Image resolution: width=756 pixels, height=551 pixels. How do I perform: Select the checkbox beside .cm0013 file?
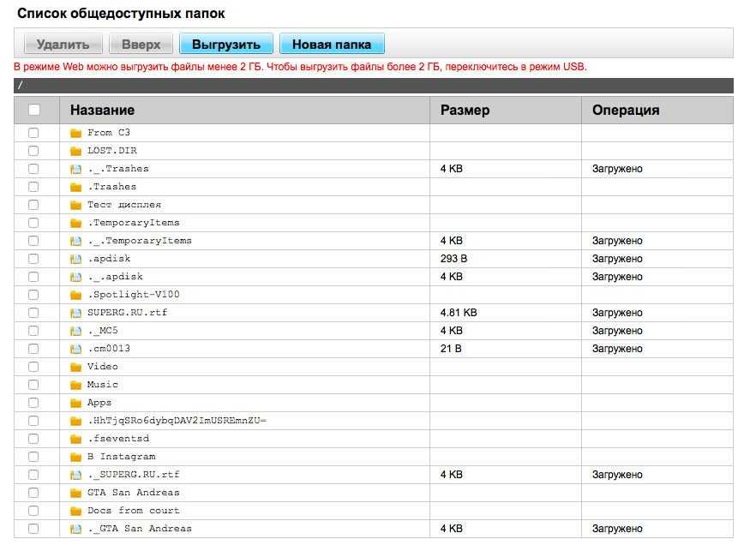click(x=33, y=349)
